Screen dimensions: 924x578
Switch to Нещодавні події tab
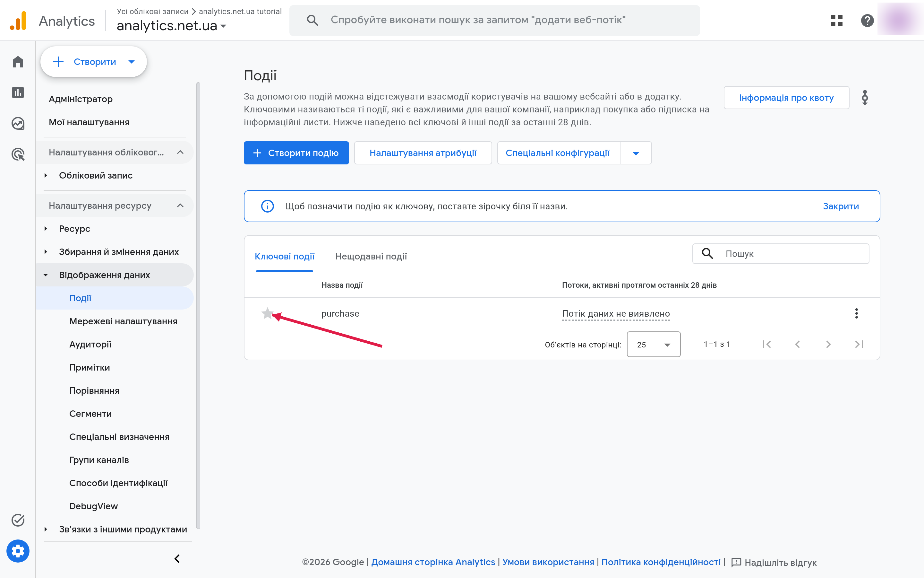(x=371, y=256)
